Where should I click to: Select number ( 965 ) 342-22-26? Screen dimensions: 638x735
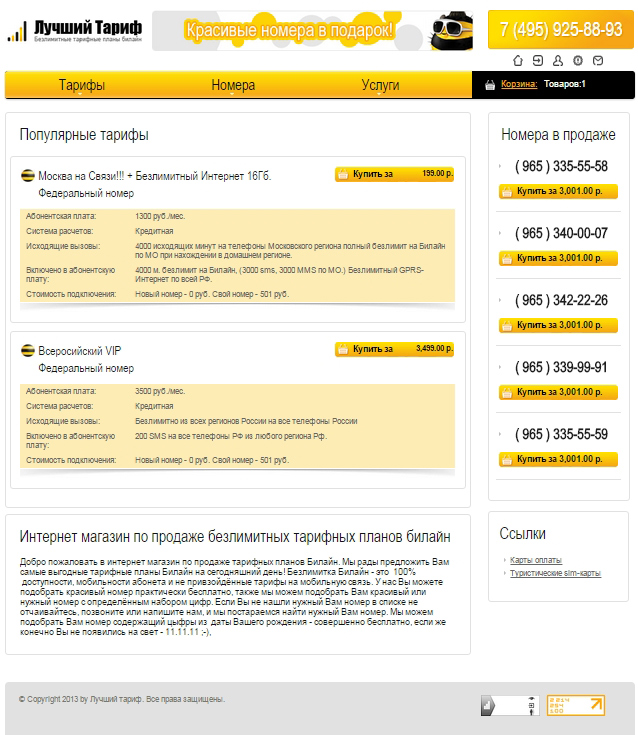561,300
